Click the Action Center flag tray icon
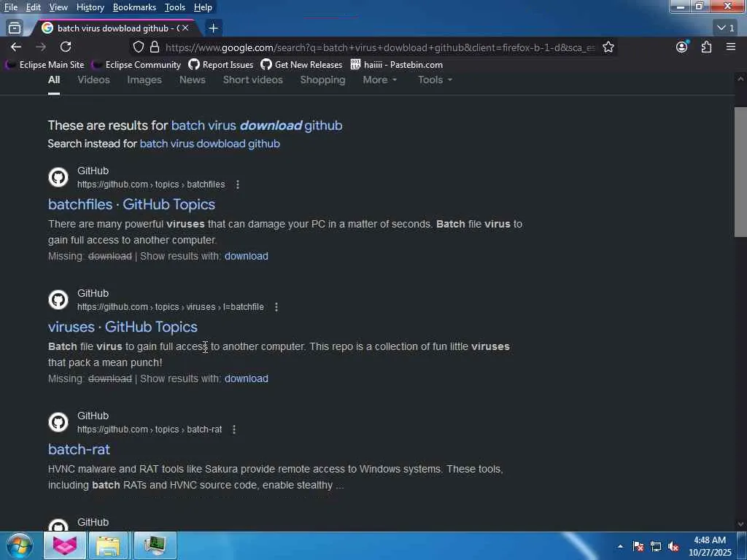The width and height of the screenshot is (747, 560). tap(638, 546)
